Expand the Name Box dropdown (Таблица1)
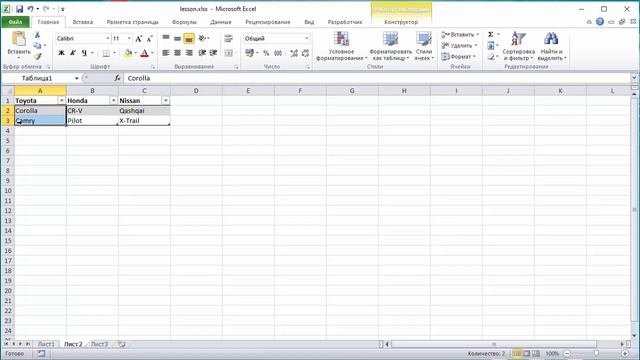This screenshot has height=360, width=640. coord(76,78)
